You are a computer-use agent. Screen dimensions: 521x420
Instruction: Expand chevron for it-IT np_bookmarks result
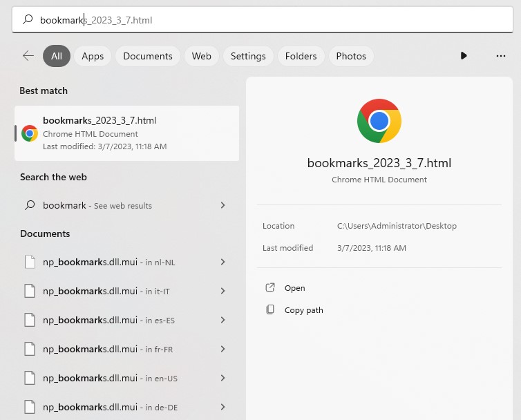pyautogui.click(x=222, y=291)
